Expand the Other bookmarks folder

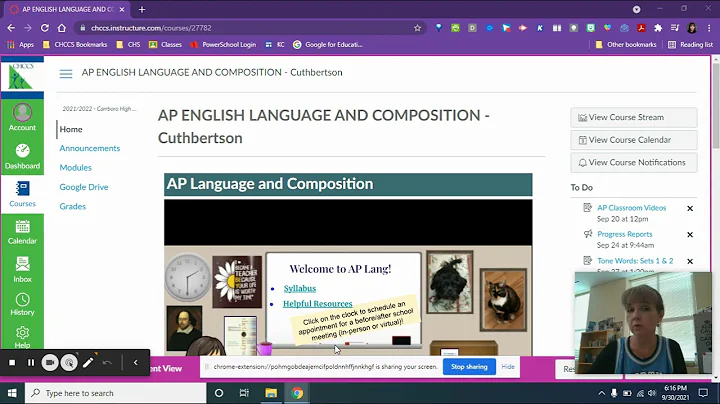[626, 45]
